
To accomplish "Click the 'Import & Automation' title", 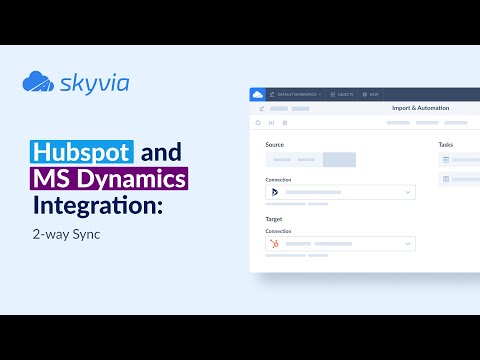I will click(x=420, y=108).
